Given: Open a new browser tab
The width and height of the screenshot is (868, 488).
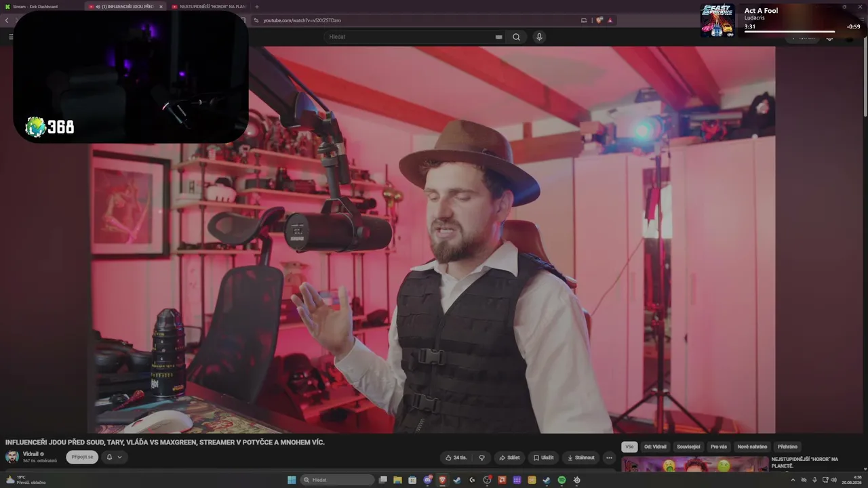Looking at the screenshot, I should click(256, 7).
